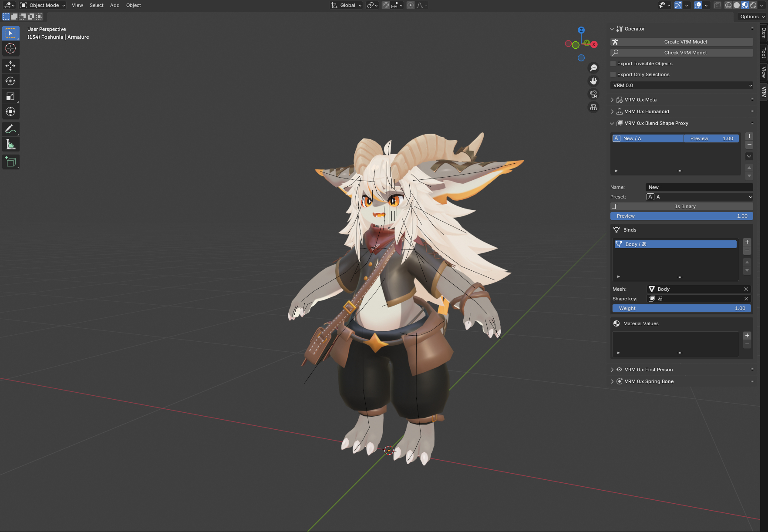Viewport: 768px width, 532px height.
Task: Activate the Annotate pencil tool
Action: (x=10, y=129)
